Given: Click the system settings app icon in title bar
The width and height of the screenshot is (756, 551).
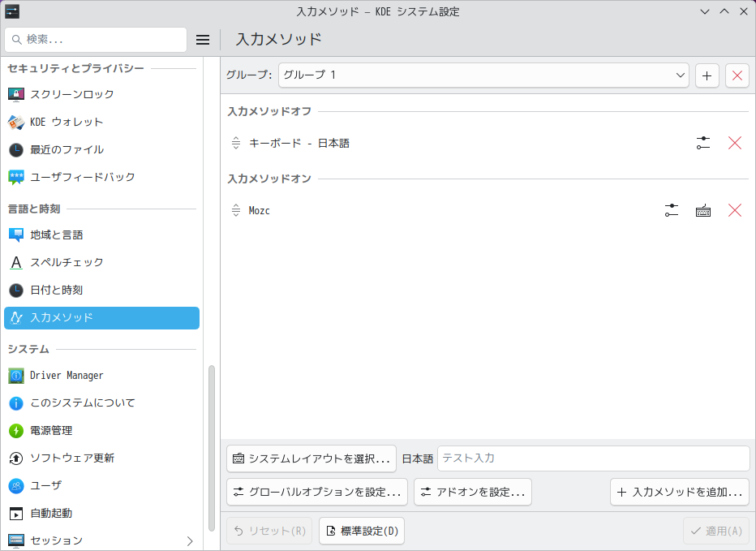Looking at the screenshot, I should (x=12, y=11).
